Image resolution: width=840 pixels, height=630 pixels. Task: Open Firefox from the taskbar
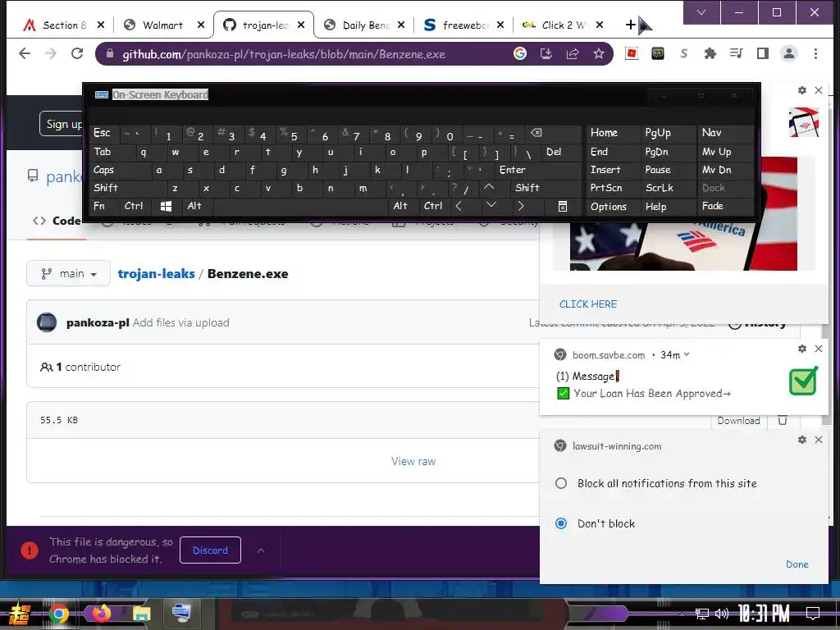pos(100,614)
